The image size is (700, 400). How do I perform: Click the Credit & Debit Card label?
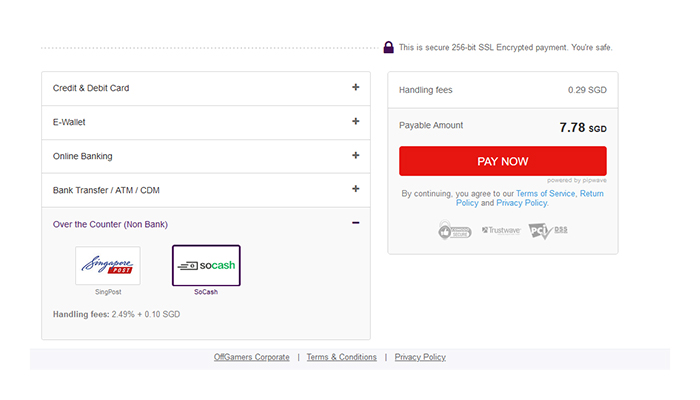coord(91,88)
